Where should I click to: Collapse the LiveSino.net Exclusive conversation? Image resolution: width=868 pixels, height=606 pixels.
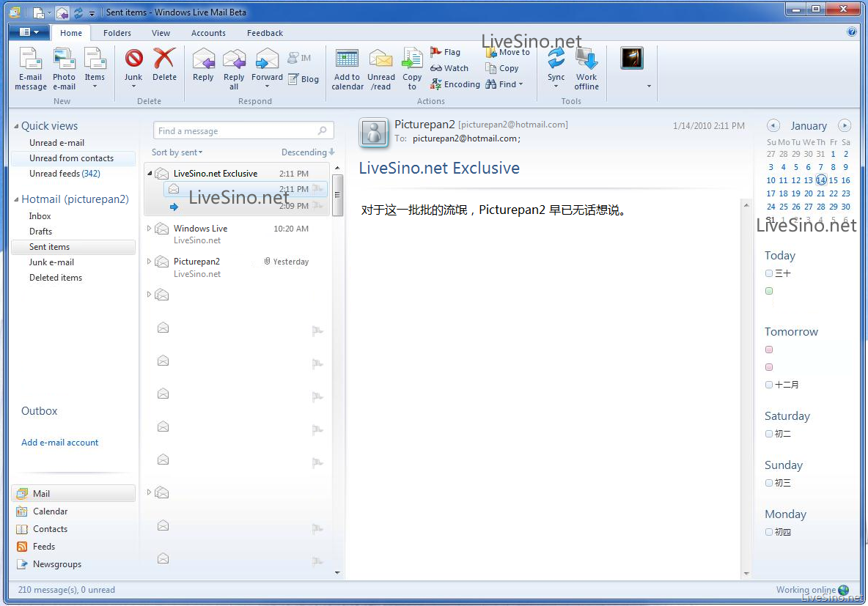(150, 173)
